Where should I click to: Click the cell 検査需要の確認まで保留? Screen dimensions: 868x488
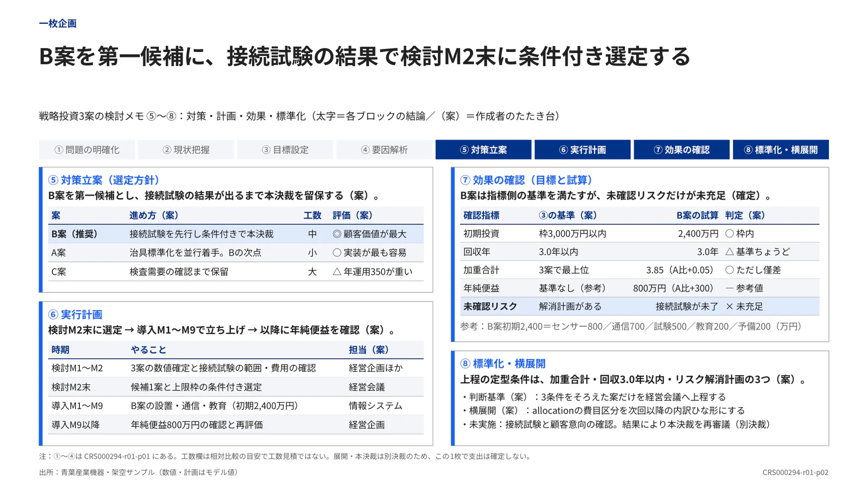click(179, 272)
